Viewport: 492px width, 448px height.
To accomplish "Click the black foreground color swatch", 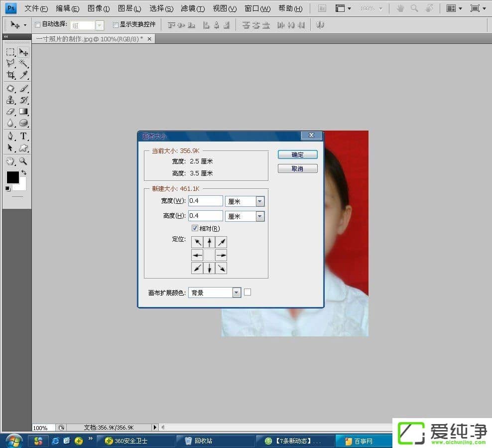I will click(x=12, y=177).
